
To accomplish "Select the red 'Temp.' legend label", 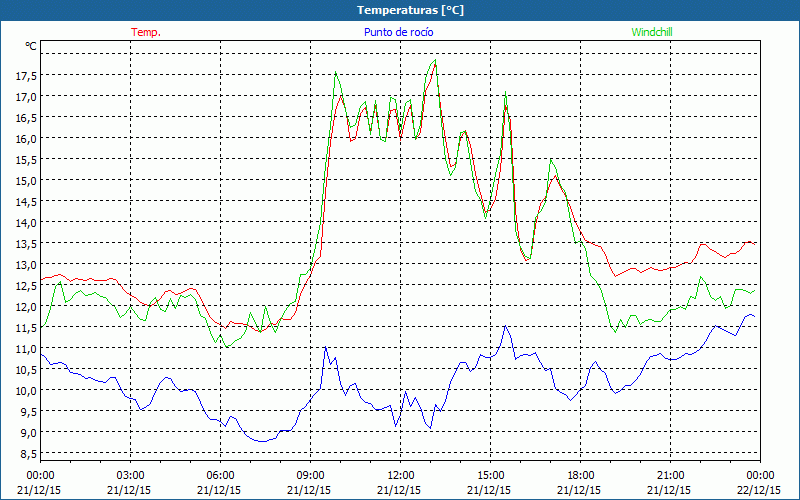I will [146, 32].
